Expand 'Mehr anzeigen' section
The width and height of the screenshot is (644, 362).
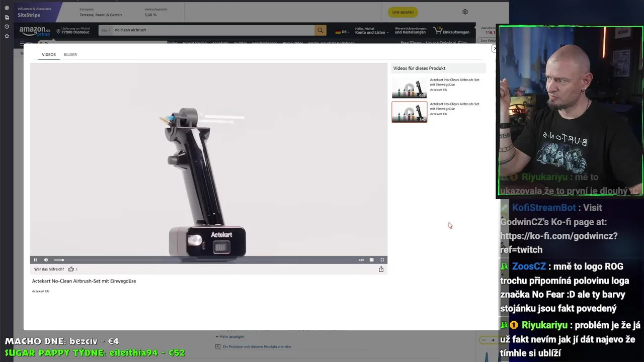pos(230,336)
